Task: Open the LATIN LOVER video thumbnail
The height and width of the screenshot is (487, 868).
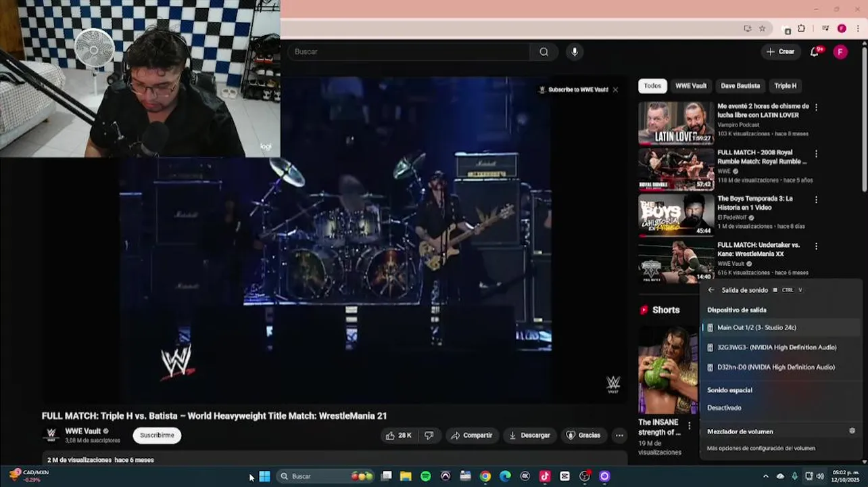Action: [676, 123]
